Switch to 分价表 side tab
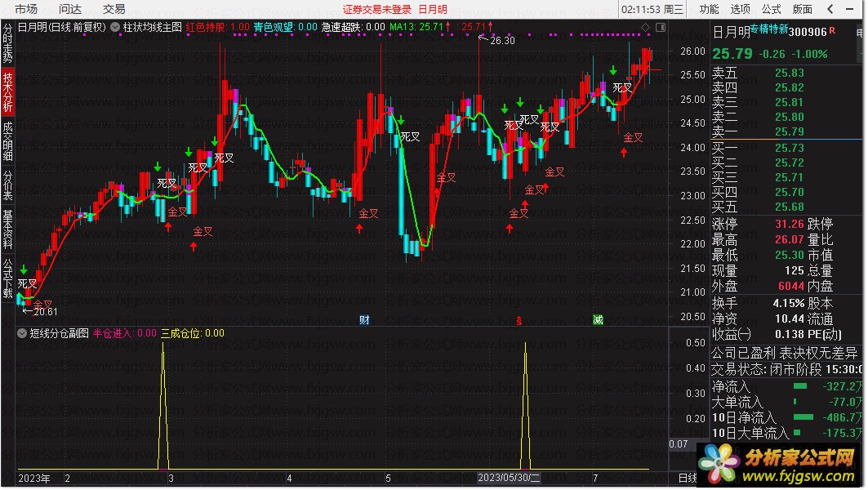Screen dimensions: 868x490 coord(7,185)
